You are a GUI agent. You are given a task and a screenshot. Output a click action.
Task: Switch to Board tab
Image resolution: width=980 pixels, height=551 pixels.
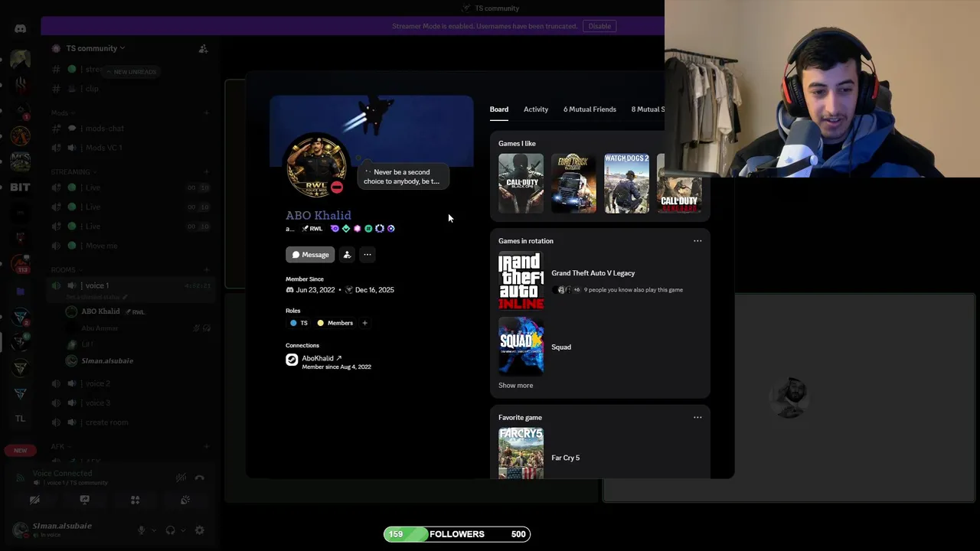499,109
